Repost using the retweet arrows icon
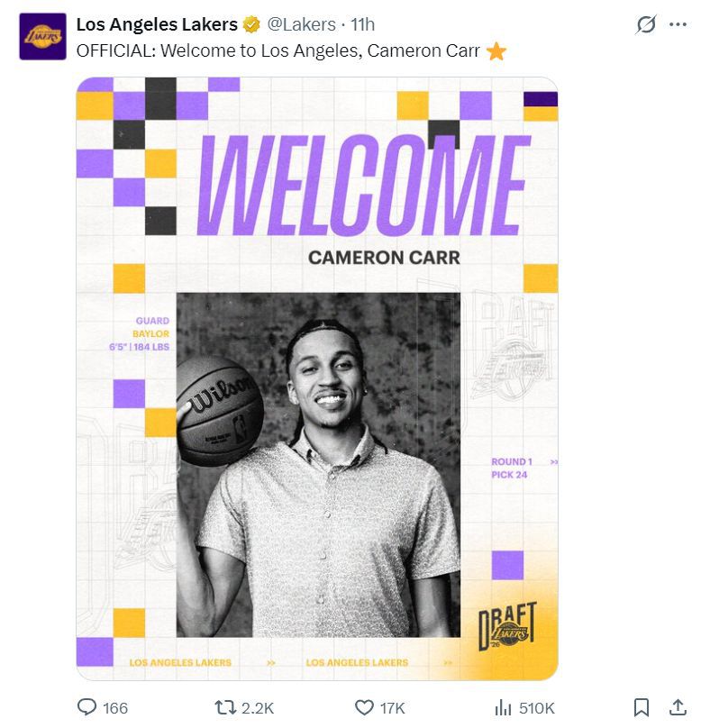The image size is (701, 728). click(x=224, y=707)
